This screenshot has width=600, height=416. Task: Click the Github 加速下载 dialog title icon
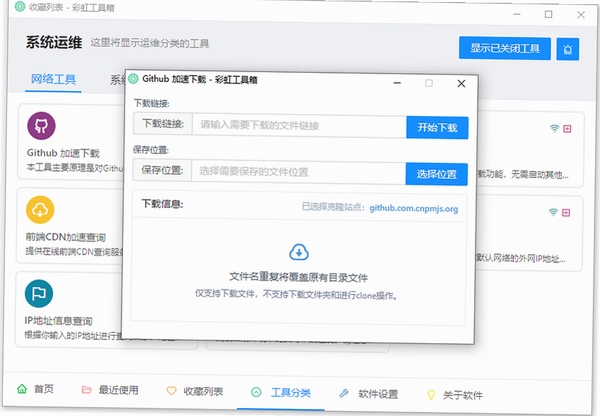pos(133,78)
